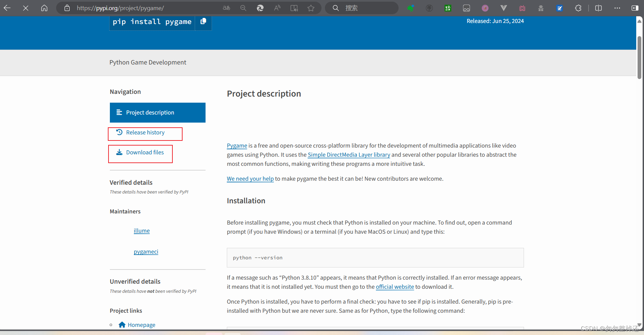Click the Project links heading

point(126,311)
